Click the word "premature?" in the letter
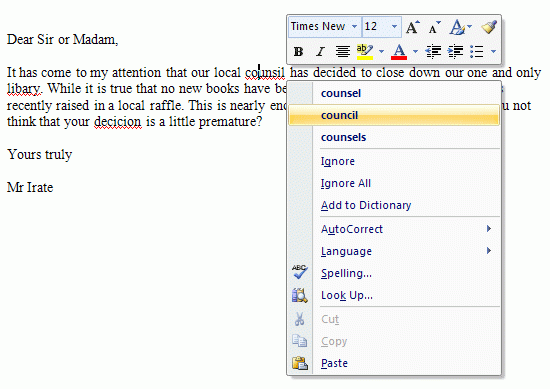The height and width of the screenshot is (389, 550). (x=230, y=122)
